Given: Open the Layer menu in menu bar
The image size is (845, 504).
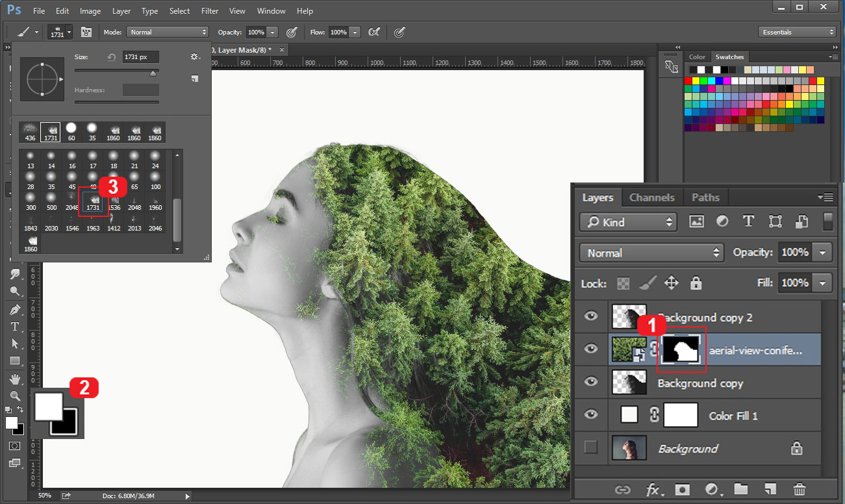Looking at the screenshot, I should [x=121, y=11].
